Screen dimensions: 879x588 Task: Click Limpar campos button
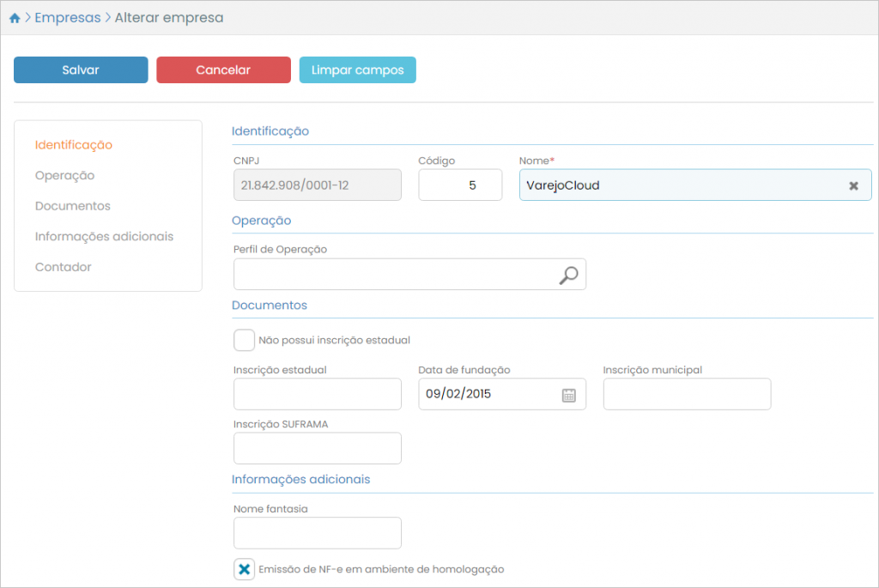pyautogui.click(x=357, y=70)
